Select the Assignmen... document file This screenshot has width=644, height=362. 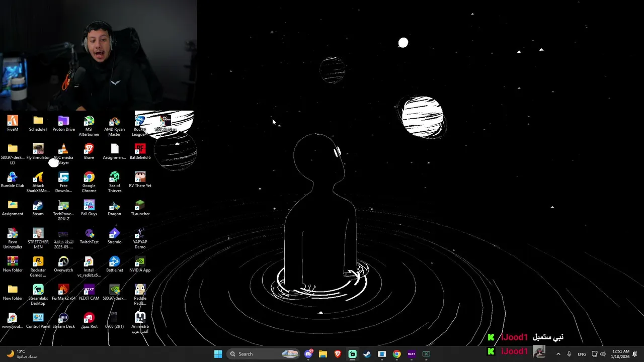point(115,151)
